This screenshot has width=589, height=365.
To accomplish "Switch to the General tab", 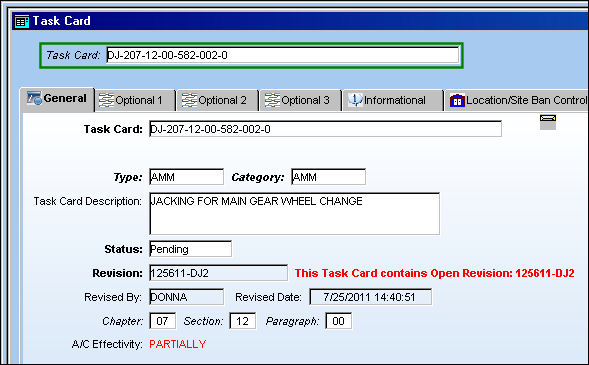I will point(57,99).
